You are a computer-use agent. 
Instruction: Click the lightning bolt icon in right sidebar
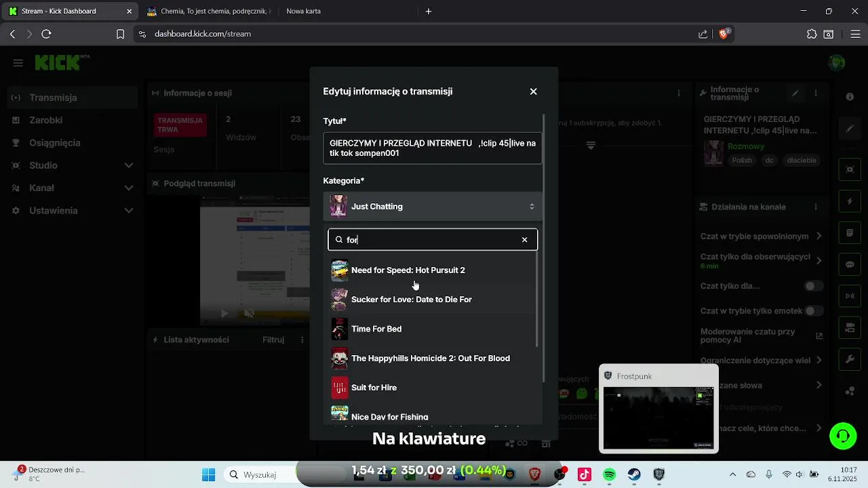[x=850, y=201]
